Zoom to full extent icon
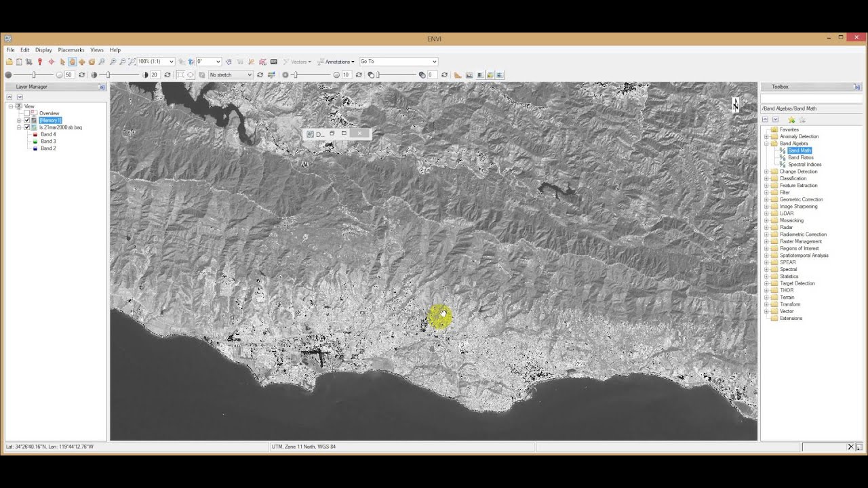Image resolution: width=868 pixels, height=488 pixels. [x=132, y=62]
